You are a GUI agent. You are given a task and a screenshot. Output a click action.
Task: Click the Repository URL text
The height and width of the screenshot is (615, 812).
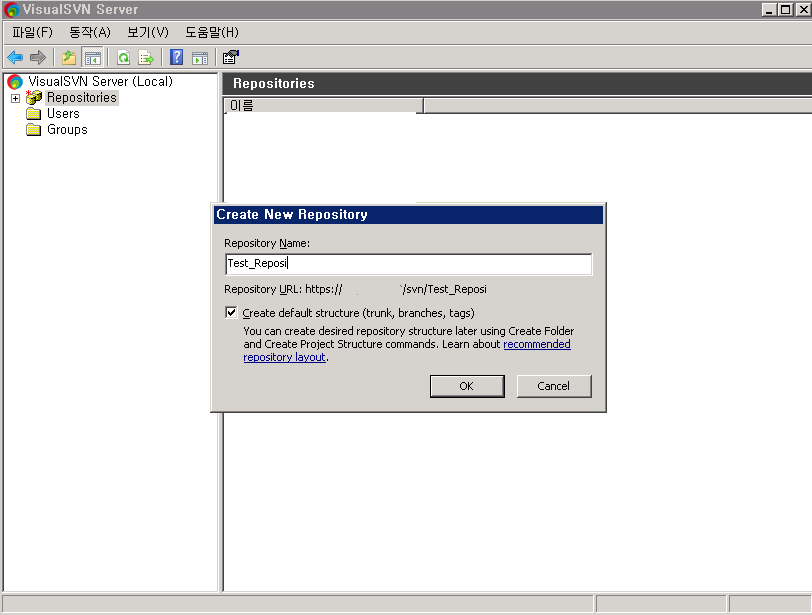[x=355, y=289]
